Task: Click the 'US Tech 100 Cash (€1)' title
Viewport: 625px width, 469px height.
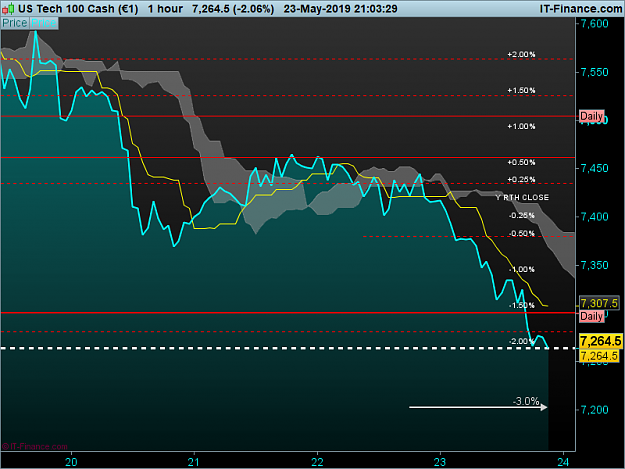Action: coord(78,9)
